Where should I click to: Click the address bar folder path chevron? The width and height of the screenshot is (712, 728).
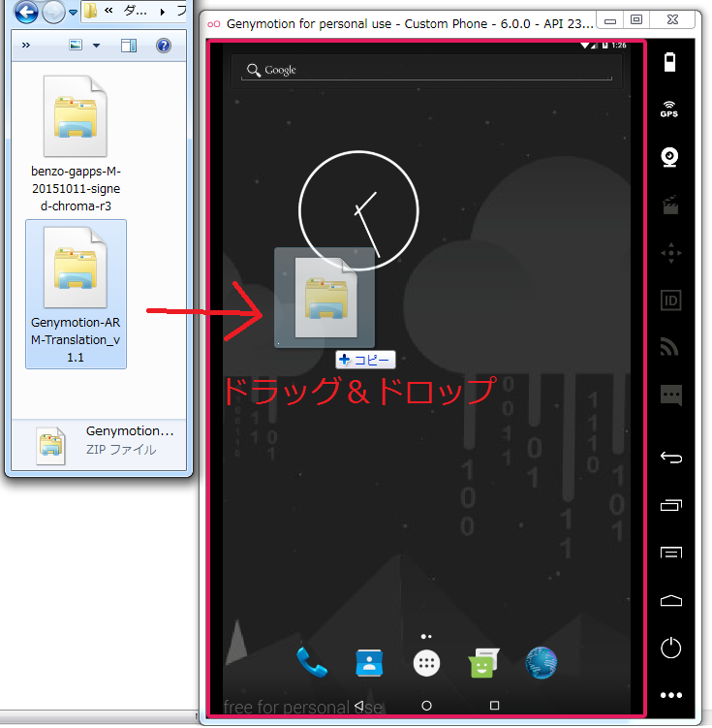pos(163,12)
